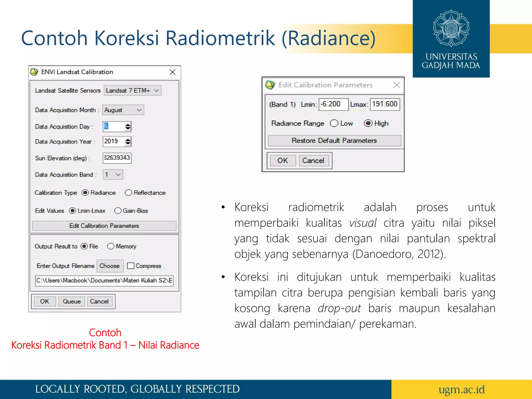
Task: Click the Lmin value field
Action: point(334,104)
